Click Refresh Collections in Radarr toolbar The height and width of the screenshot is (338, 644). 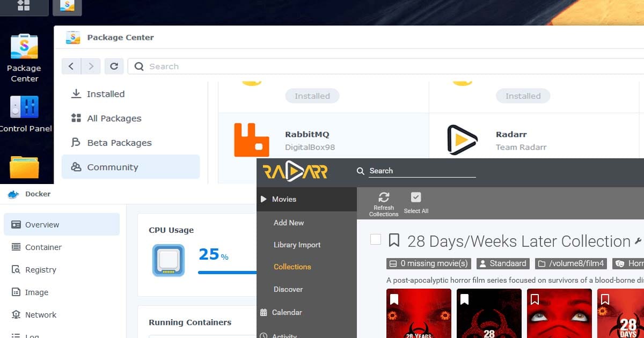click(384, 204)
